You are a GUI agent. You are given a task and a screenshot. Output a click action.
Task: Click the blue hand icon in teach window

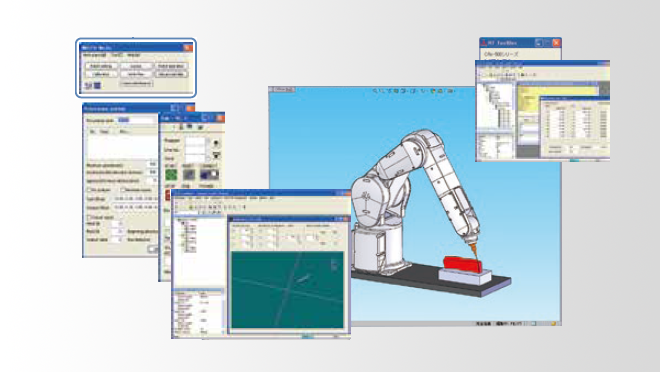point(209,174)
